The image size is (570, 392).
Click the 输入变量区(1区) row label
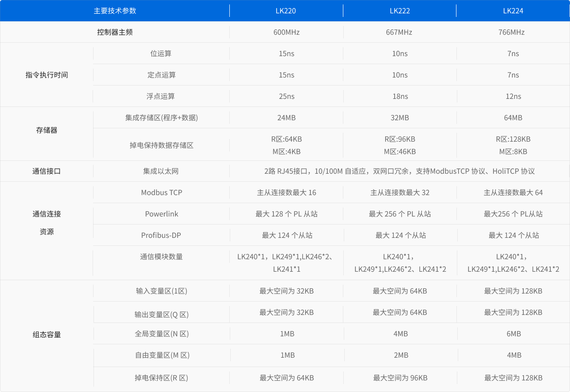(161, 291)
